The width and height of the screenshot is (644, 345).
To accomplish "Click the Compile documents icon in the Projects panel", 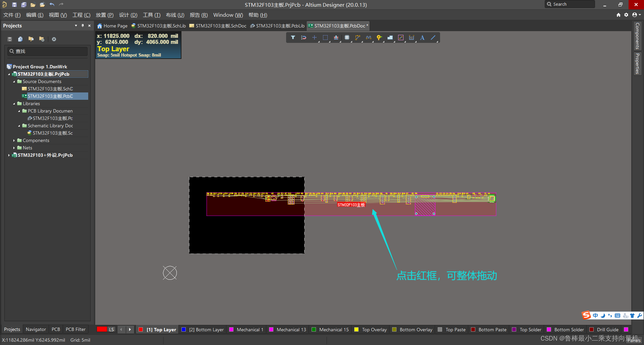I will [x=20, y=39].
